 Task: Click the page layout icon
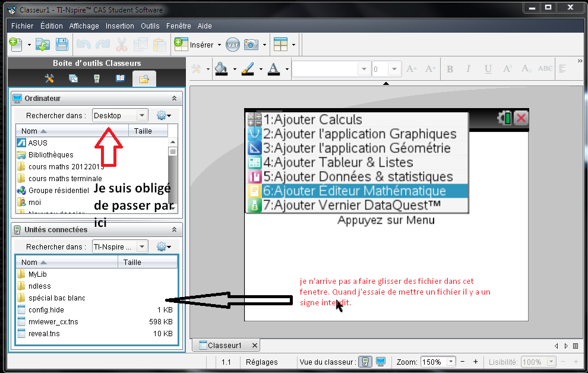280,45
